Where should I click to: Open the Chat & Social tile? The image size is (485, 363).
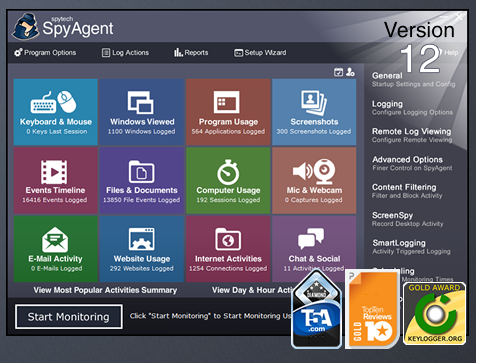[314, 249]
